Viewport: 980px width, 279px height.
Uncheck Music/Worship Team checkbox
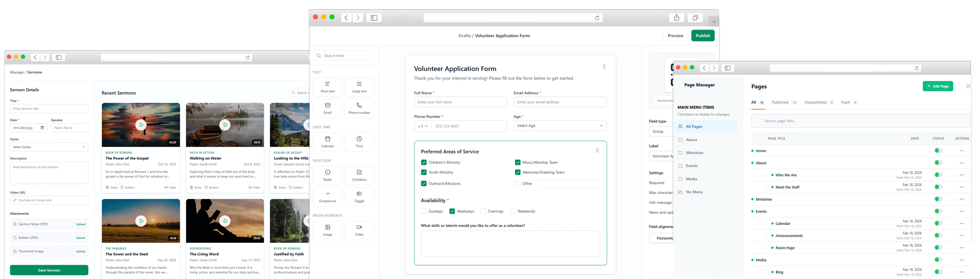click(x=517, y=162)
